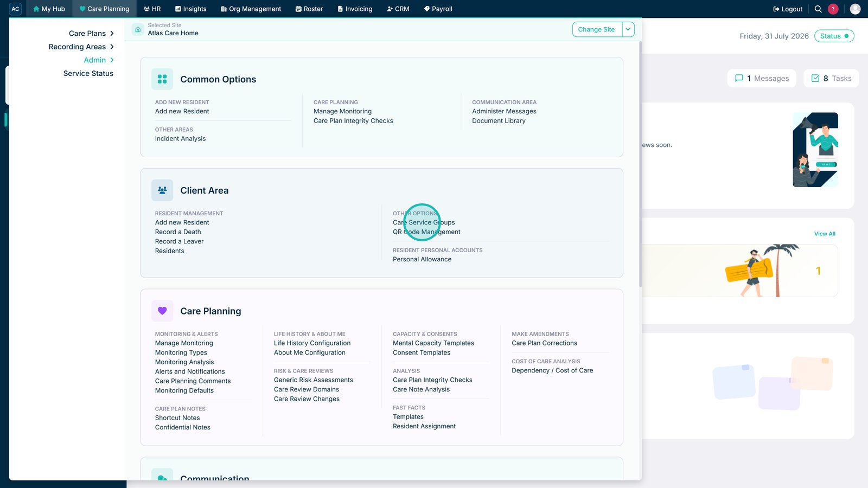Click the Tasks checkbox icon

pos(815,78)
